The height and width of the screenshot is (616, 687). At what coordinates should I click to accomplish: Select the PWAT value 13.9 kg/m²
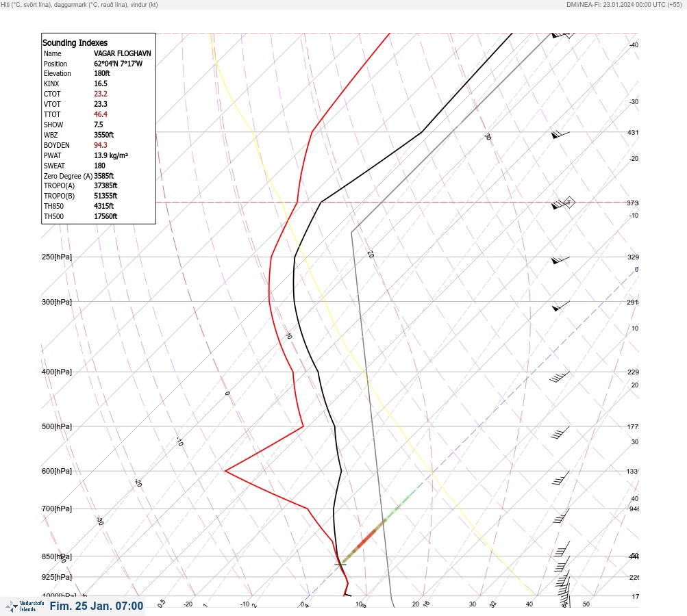pyautogui.click(x=111, y=155)
